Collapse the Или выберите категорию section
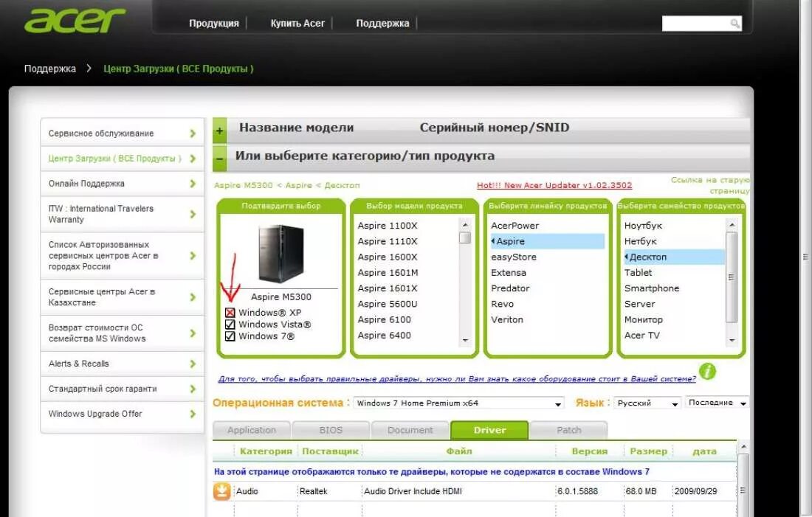 pyautogui.click(x=219, y=159)
